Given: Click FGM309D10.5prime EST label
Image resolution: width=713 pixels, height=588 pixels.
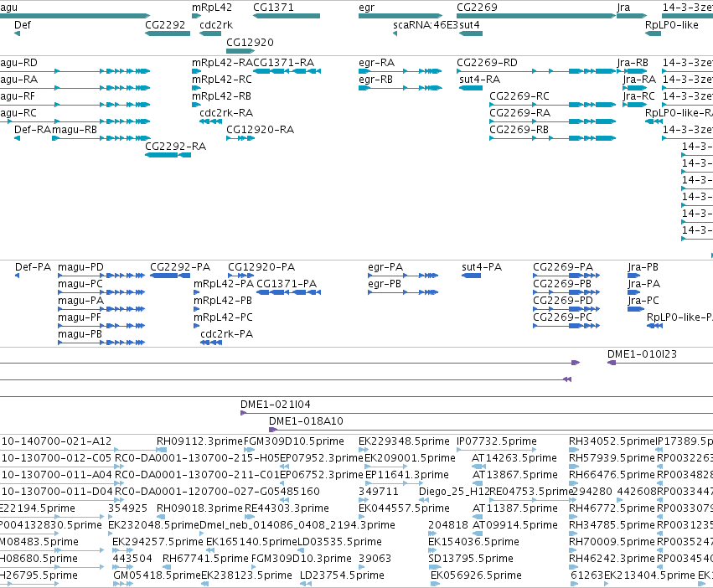Looking at the screenshot, I should [294, 441].
